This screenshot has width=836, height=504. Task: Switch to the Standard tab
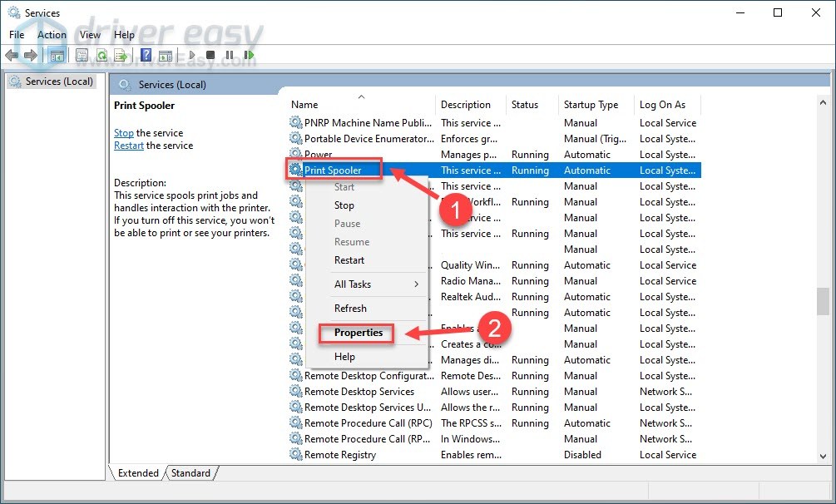(190, 473)
